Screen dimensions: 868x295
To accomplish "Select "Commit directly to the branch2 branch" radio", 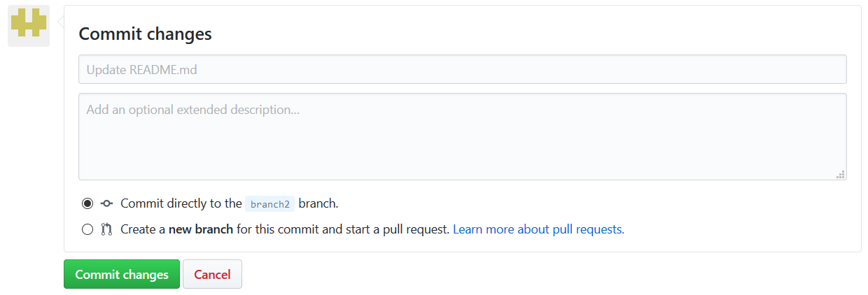I will (87, 204).
